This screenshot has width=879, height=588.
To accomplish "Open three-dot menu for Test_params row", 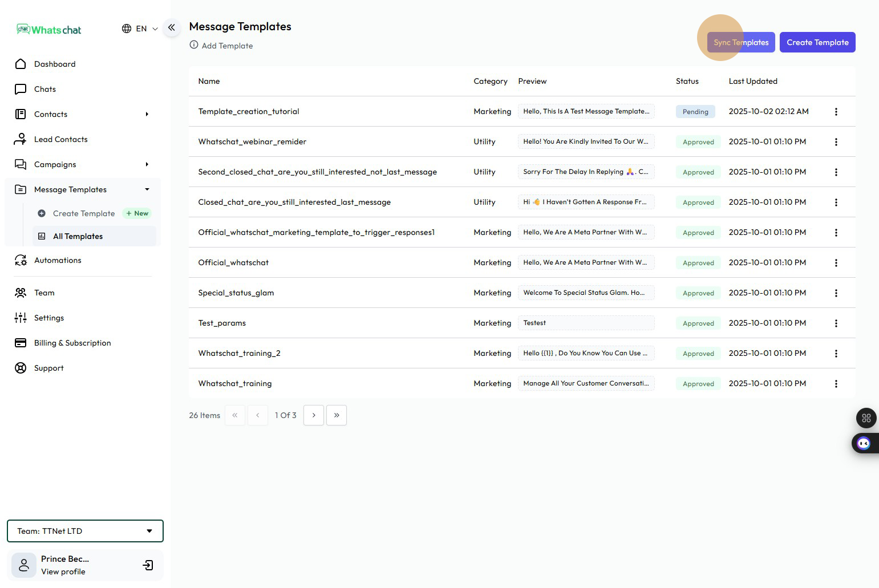I will click(836, 323).
